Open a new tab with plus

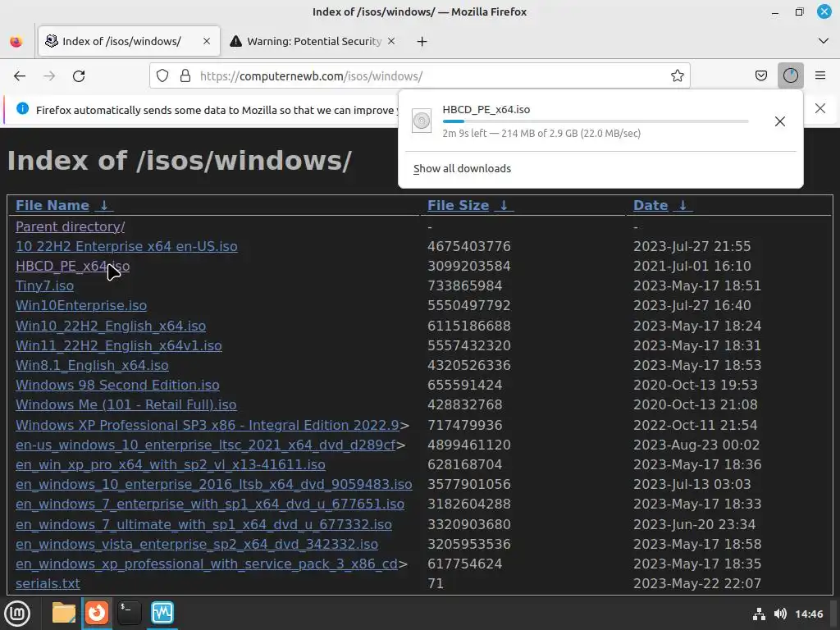pyautogui.click(x=422, y=41)
